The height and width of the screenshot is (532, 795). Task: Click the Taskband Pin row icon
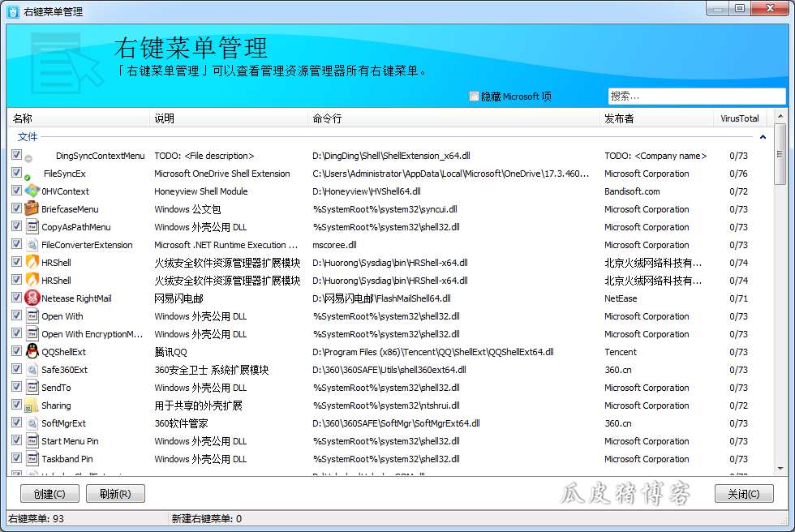point(32,458)
